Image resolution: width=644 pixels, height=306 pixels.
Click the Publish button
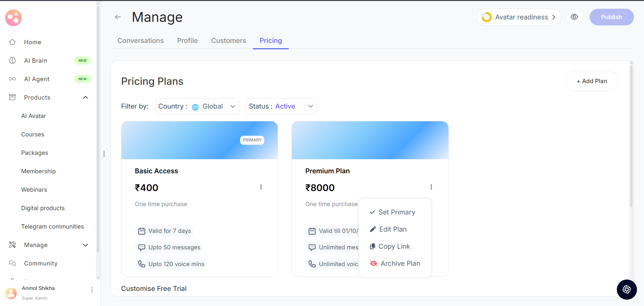(x=611, y=17)
